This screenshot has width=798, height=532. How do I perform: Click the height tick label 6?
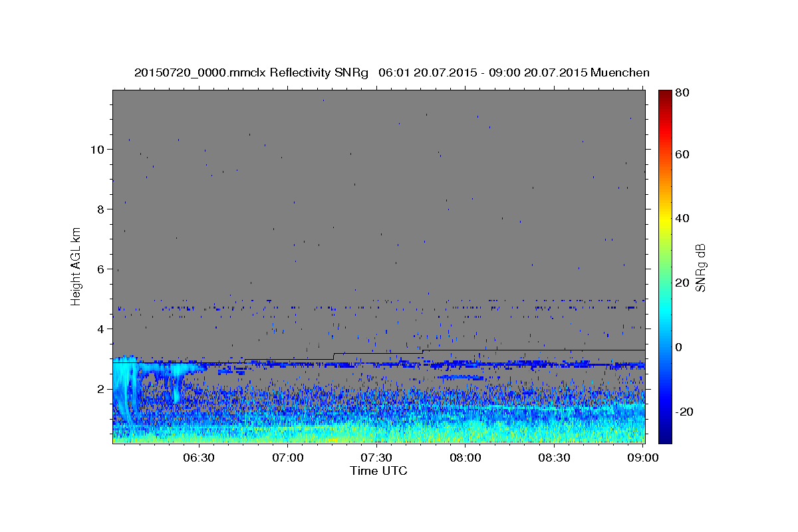pyautogui.click(x=101, y=269)
